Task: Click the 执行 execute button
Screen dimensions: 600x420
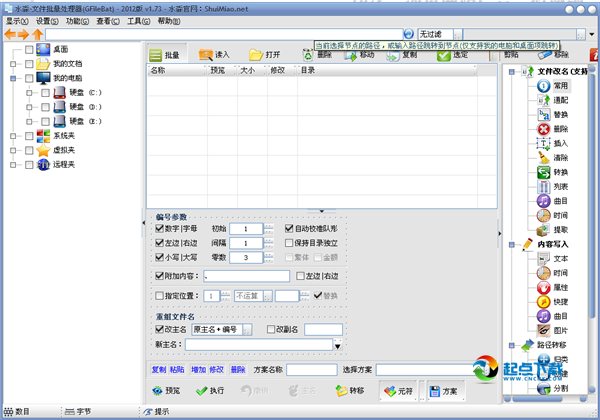Action: pyautogui.click(x=210, y=391)
